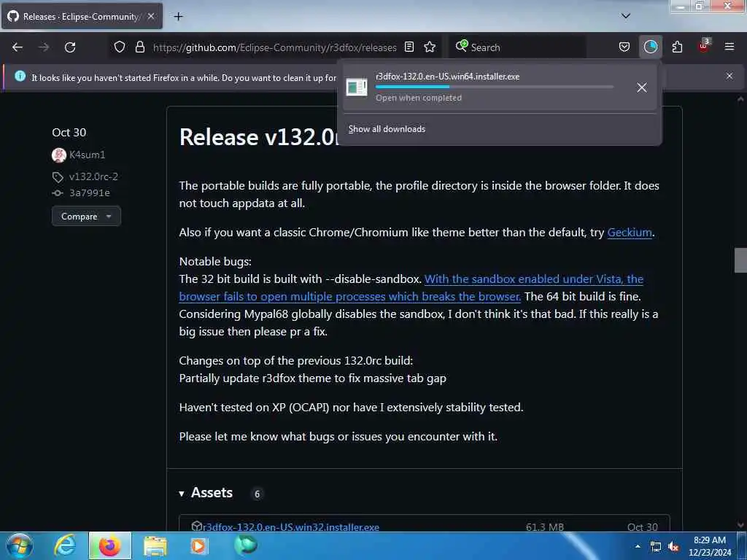The image size is (747, 560).
Task: Close the Releases · Eclipse-Community tab
Action: point(151,16)
